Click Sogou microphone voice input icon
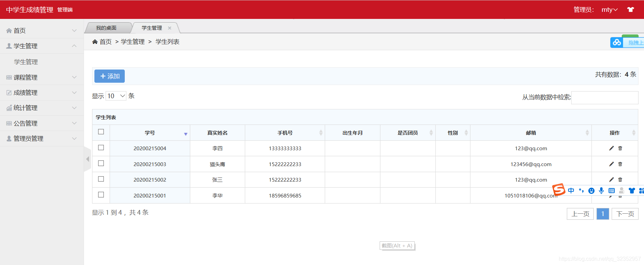The image size is (644, 265). click(601, 191)
